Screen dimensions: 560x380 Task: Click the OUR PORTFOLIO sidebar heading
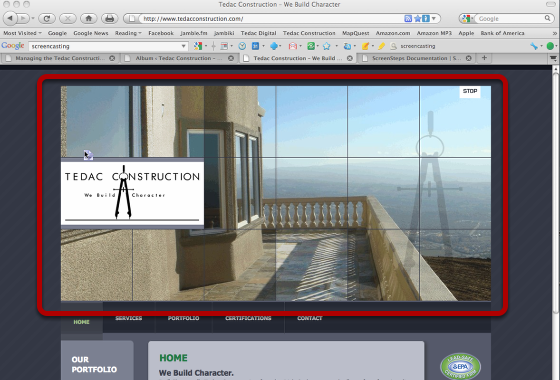tap(94, 364)
